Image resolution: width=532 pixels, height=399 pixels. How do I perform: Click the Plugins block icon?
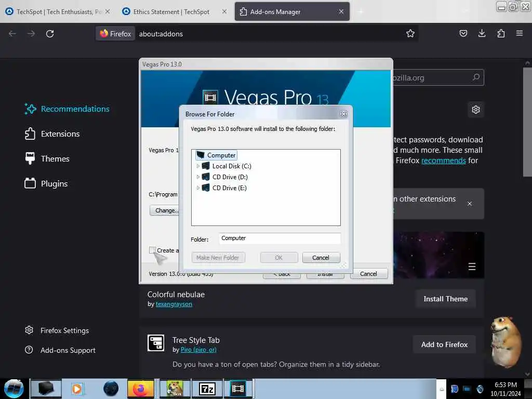pyautogui.click(x=30, y=183)
